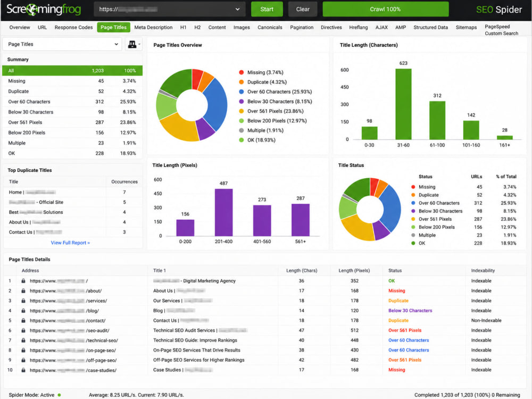
Task: Click the Below 30 Characters status in the /blog/ row
Action: [x=410, y=311]
